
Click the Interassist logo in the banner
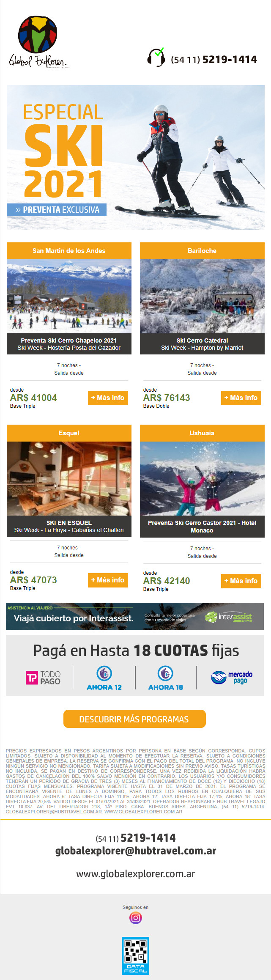228,617
